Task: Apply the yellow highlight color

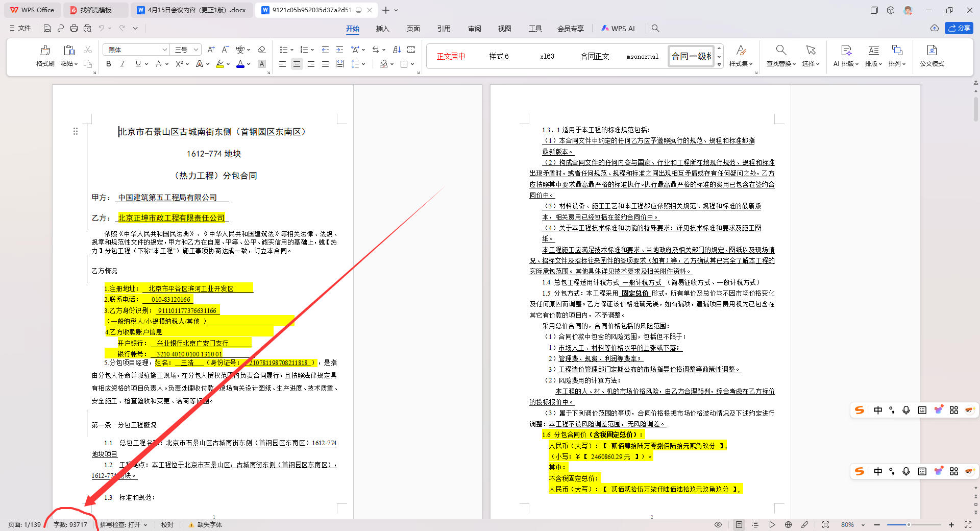Action: pyautogui.click(x=220, y=64)
